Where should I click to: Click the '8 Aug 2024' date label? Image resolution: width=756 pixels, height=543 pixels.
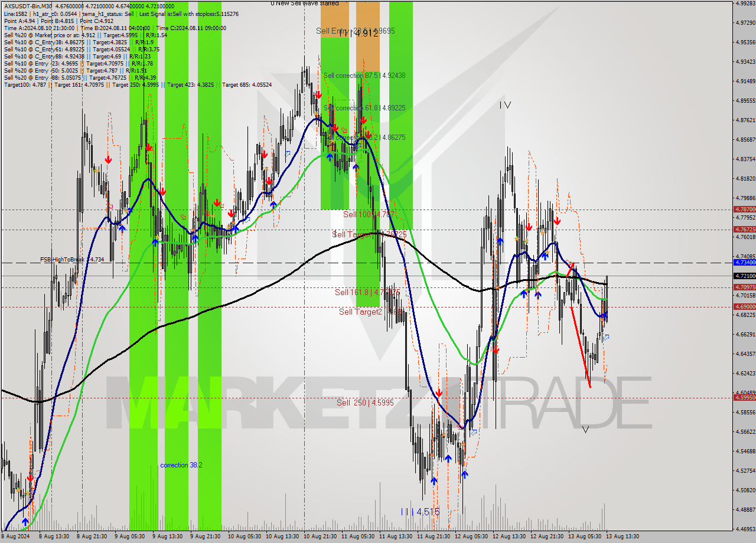point(15,537)
